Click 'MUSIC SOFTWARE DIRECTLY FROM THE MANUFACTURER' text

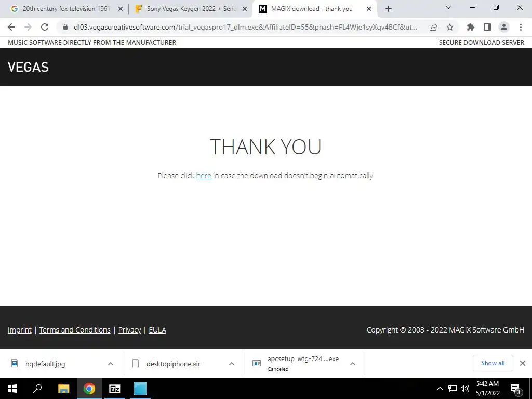pyautogui.click(x=92, y=43)
